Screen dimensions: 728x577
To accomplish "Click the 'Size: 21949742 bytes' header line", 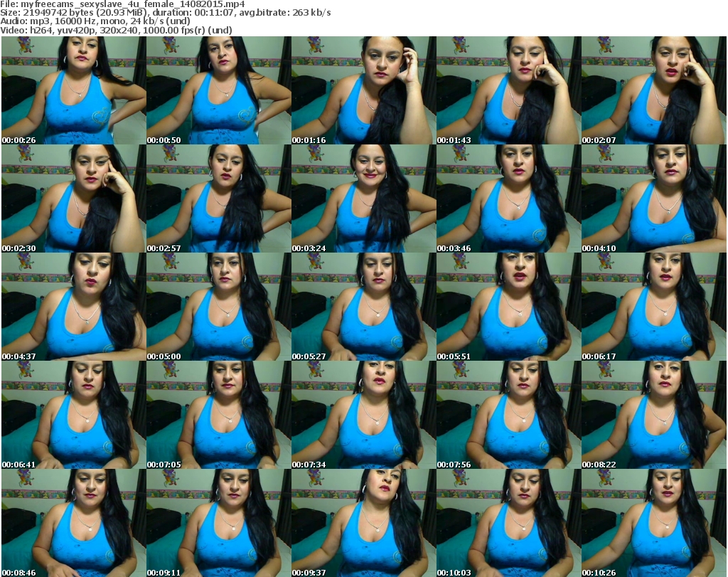I will tap(165, 13).
